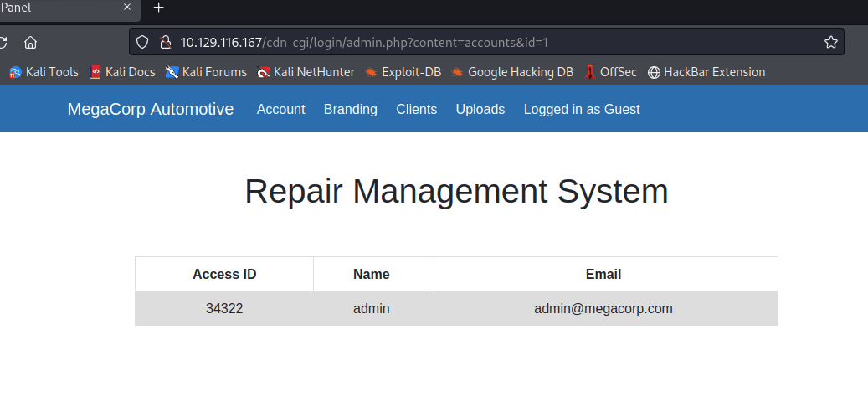Select Clients in the navbar
Viewport: 868px width, 412px height.
point(417,109)
